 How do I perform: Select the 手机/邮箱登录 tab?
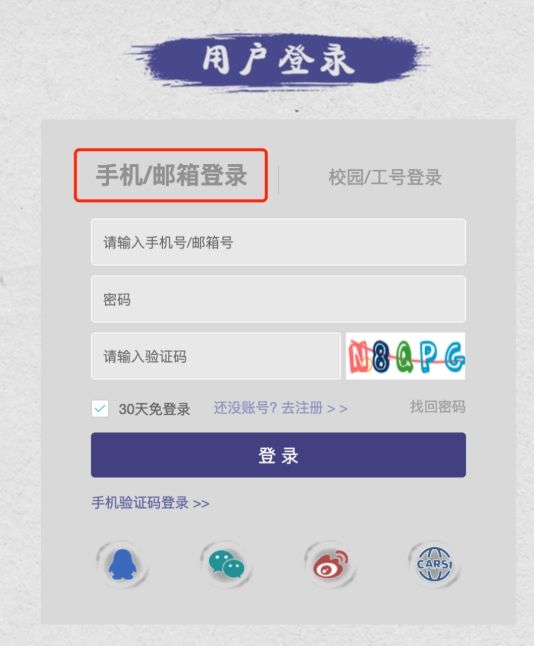pos(171,175)
